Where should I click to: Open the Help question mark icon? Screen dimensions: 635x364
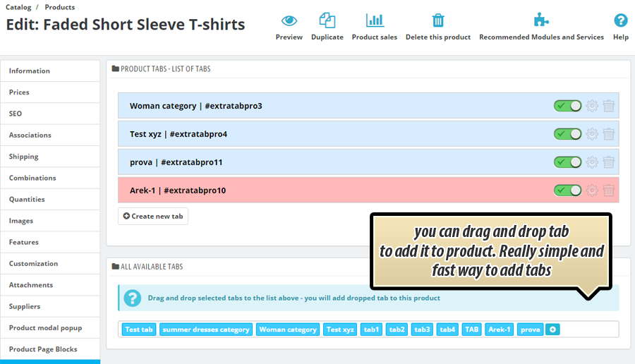(621, 20)
